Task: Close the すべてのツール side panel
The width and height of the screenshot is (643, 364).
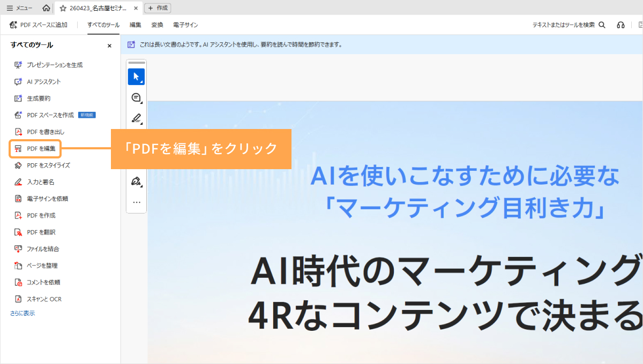Action: (x=109, y=45)
